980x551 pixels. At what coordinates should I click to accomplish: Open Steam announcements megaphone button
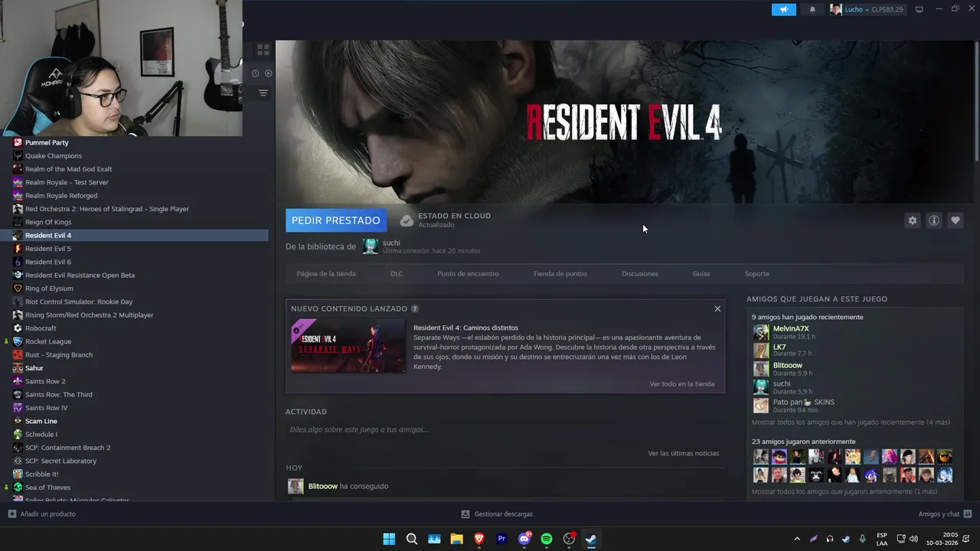(783, 9)
